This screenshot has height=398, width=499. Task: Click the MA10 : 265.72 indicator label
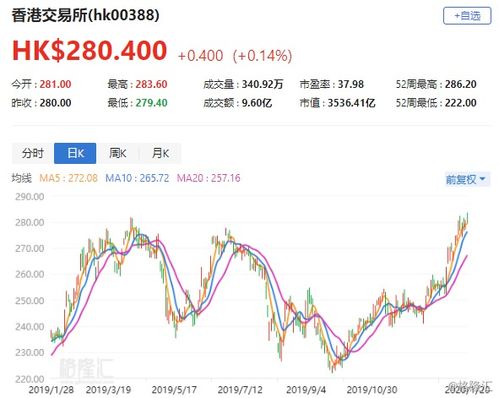pyautogui.click(x=137, y=178)
